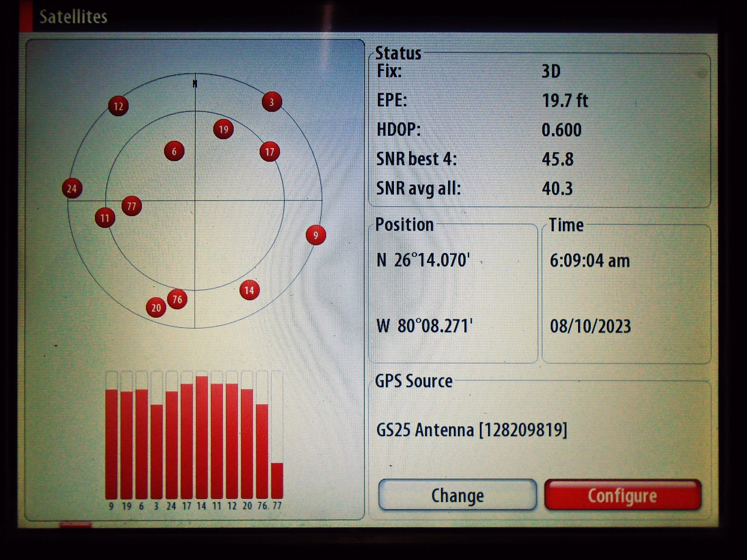
Task: Tap satellite 17 marker
Action: [270, 152]
